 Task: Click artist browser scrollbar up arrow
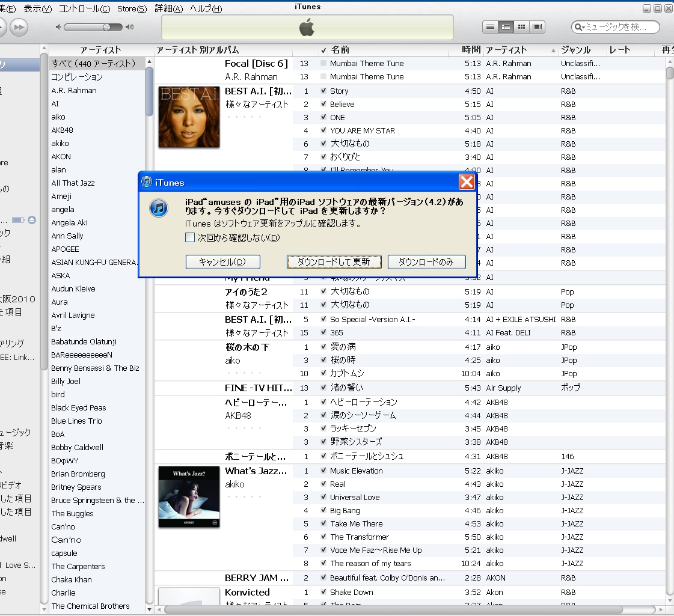pos(149,62)
